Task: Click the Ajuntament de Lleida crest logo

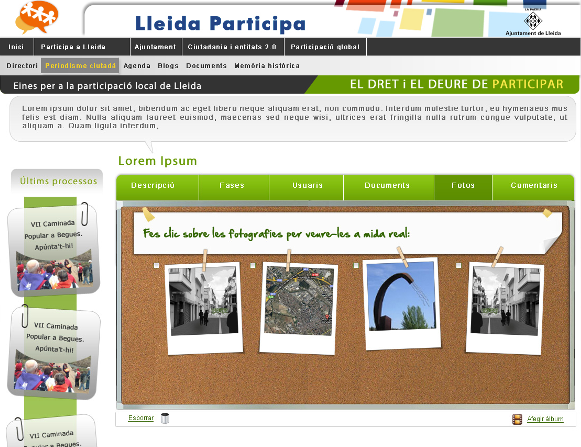Action: click(x=533, y=21)
